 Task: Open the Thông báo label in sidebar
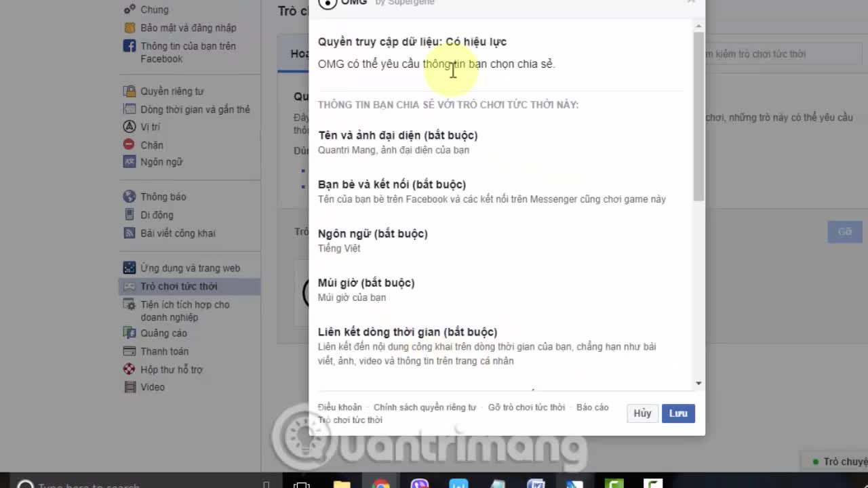tap(163, 197)
